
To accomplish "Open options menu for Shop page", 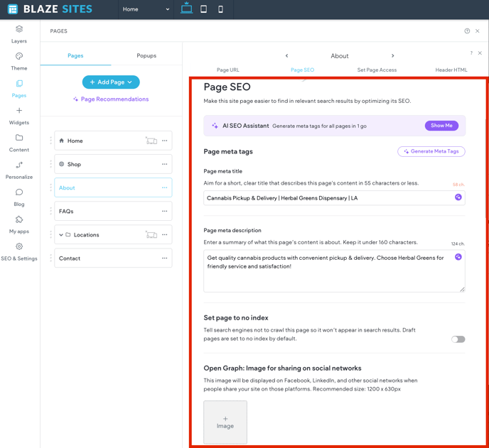I will tap(165, 164).
